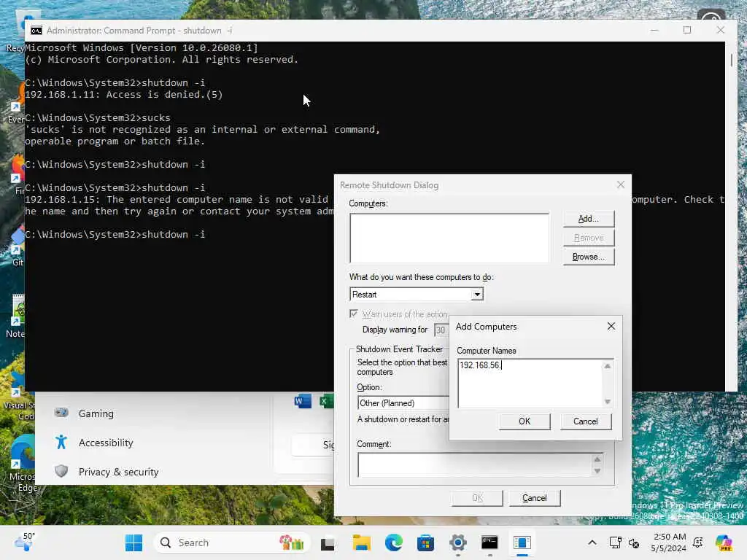
Task: Click the volume icon in the system tray
Action: pyautogui.click(x=634, y=542)
